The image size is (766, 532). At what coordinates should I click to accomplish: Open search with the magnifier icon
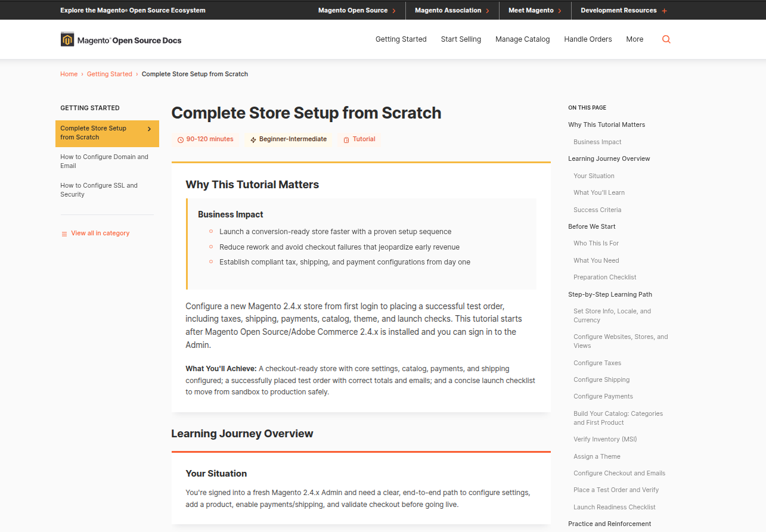(x=666, y=39)
